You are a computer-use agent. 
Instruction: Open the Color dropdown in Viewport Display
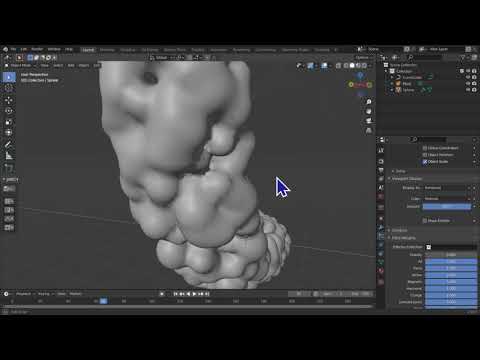[447, 199]
